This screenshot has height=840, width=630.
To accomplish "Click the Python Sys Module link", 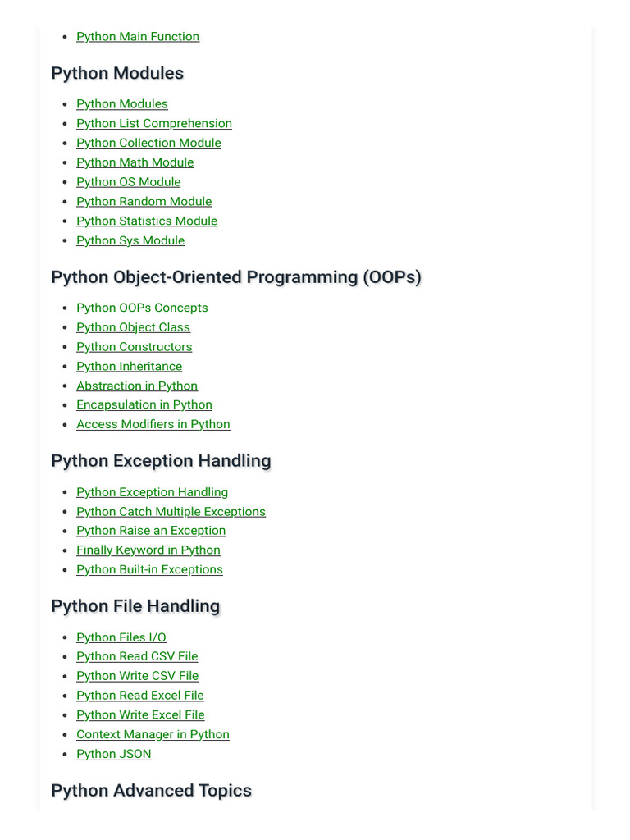I will (x=130, y=240).
